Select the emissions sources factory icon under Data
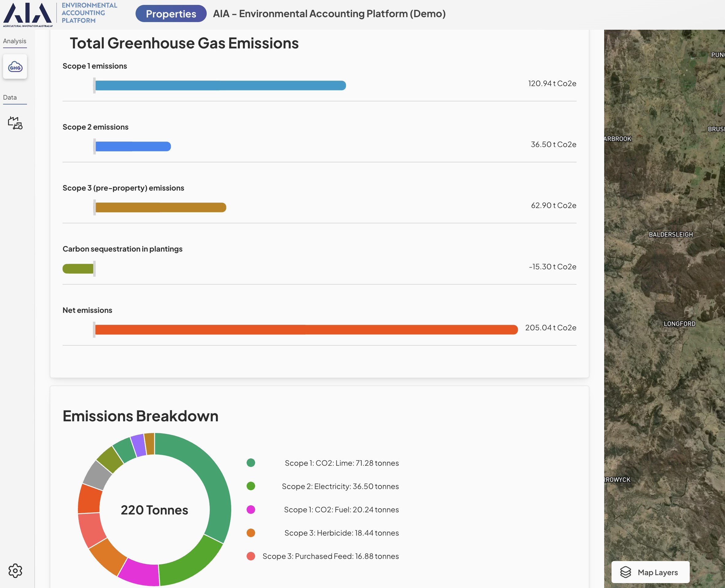 (x=15, y=123)
